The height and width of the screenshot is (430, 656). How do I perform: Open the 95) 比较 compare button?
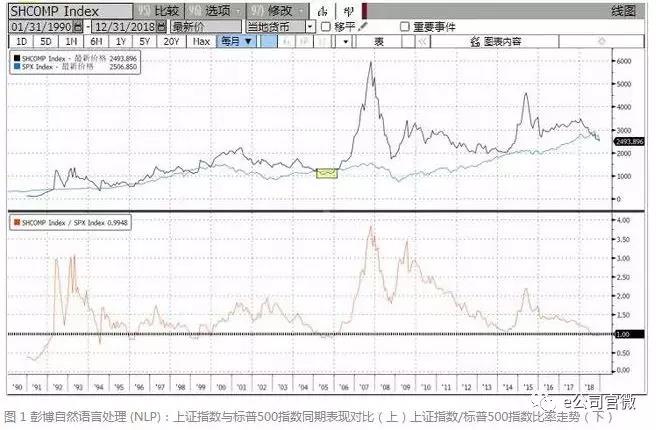coord(159,11)
